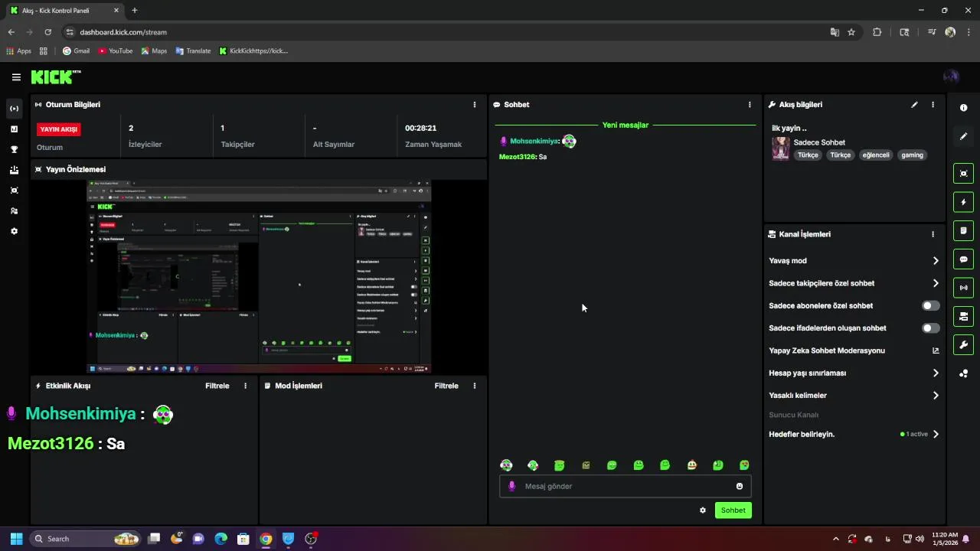Open Chrome from the taskbar
This screenshot has height=551, width=980.
pos(266,539)
